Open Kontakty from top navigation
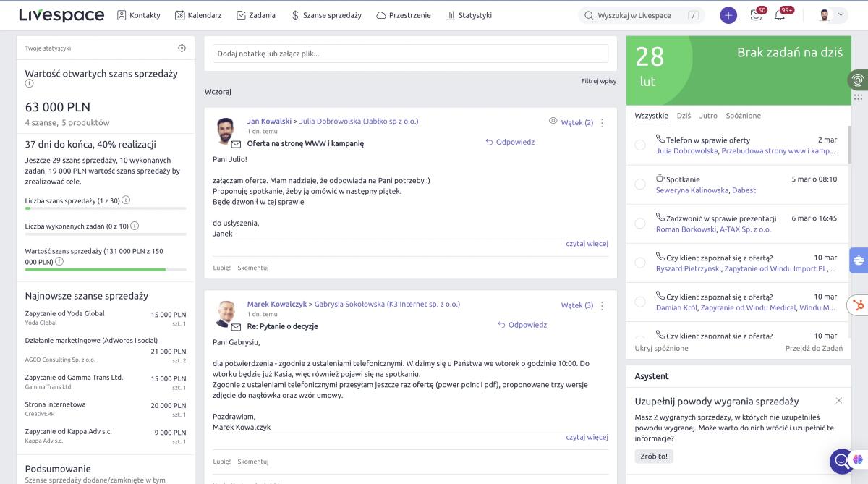Screen dimensions: 868x484 139,15
